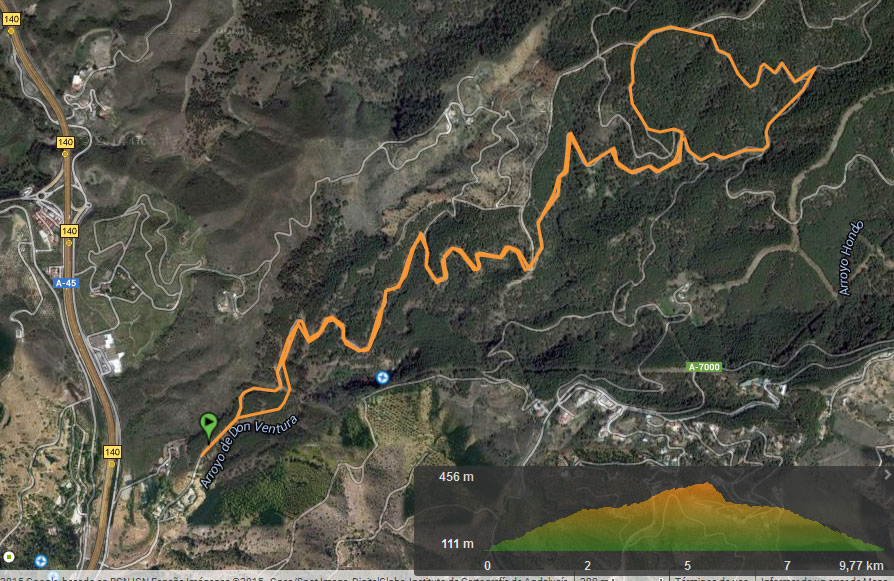Open the Términos de uso link
The width and height of the screenshot is (894, 581).
[x=712, y=578]
